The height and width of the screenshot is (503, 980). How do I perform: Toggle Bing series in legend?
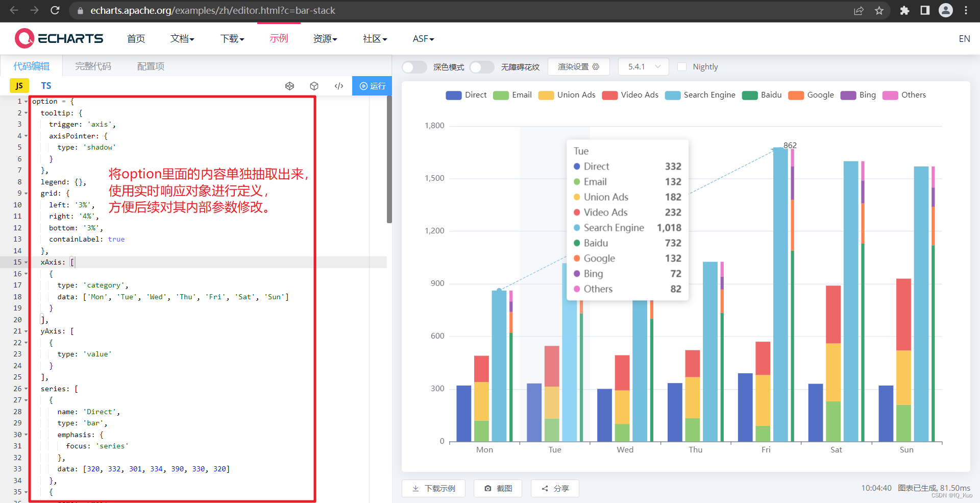click(x=858, y=95)
